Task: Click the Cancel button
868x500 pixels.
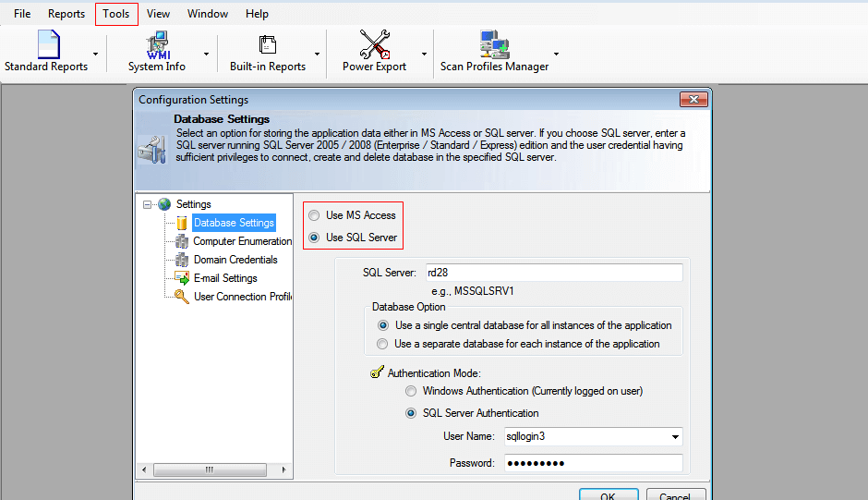Action: [675, 494]
